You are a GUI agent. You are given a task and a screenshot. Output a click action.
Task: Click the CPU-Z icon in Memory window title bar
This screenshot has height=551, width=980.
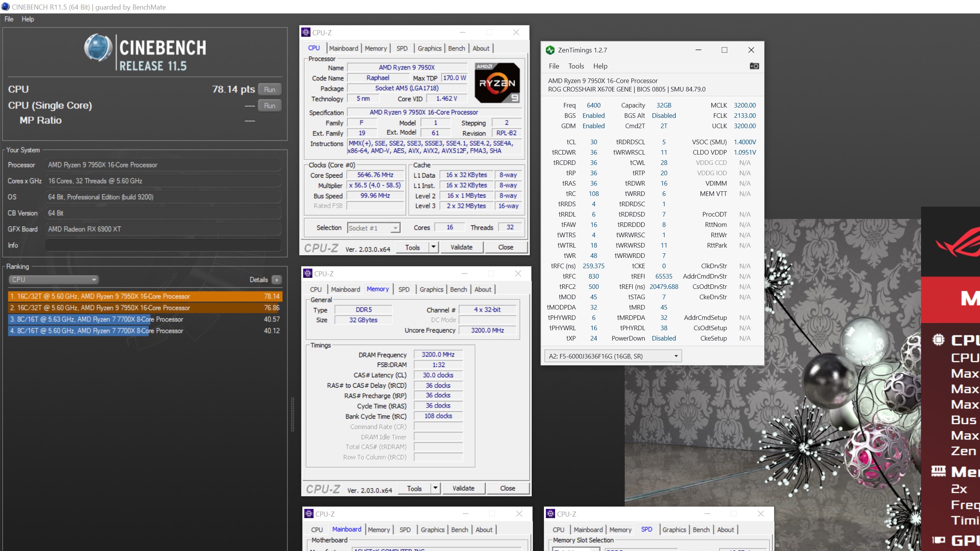tap(308, 273)
